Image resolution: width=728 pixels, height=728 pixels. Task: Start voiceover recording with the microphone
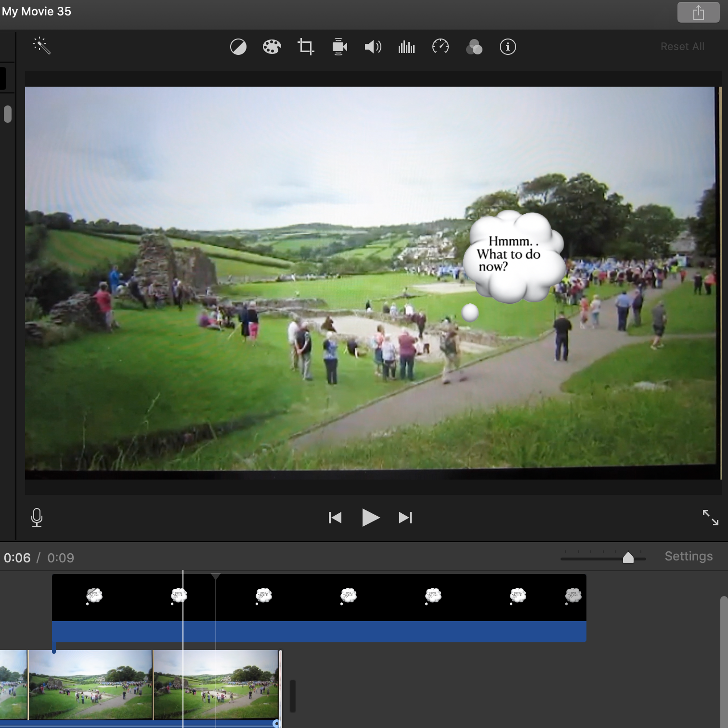37,518
